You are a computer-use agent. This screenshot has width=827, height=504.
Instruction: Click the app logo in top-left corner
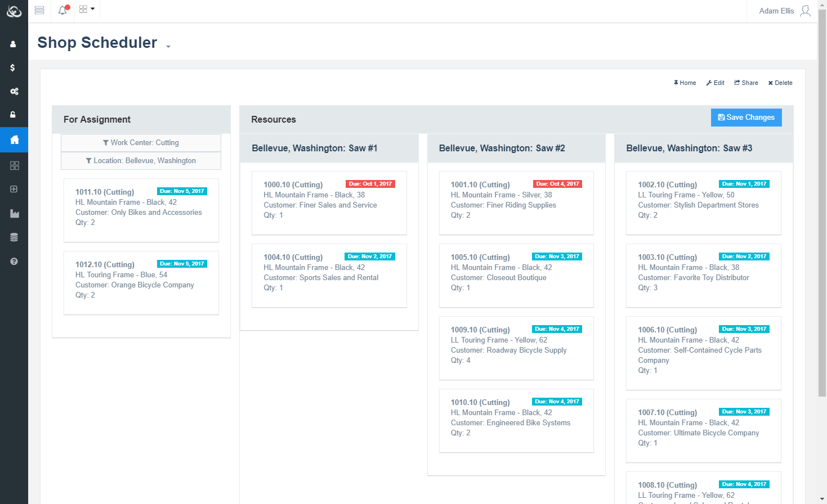click(x=14, y=11)
